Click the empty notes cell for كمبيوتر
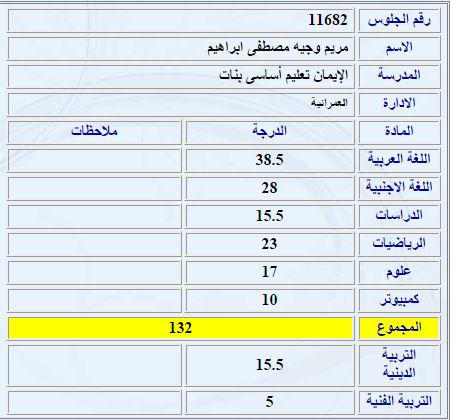The image size is (450, 420). coord(94,300)
